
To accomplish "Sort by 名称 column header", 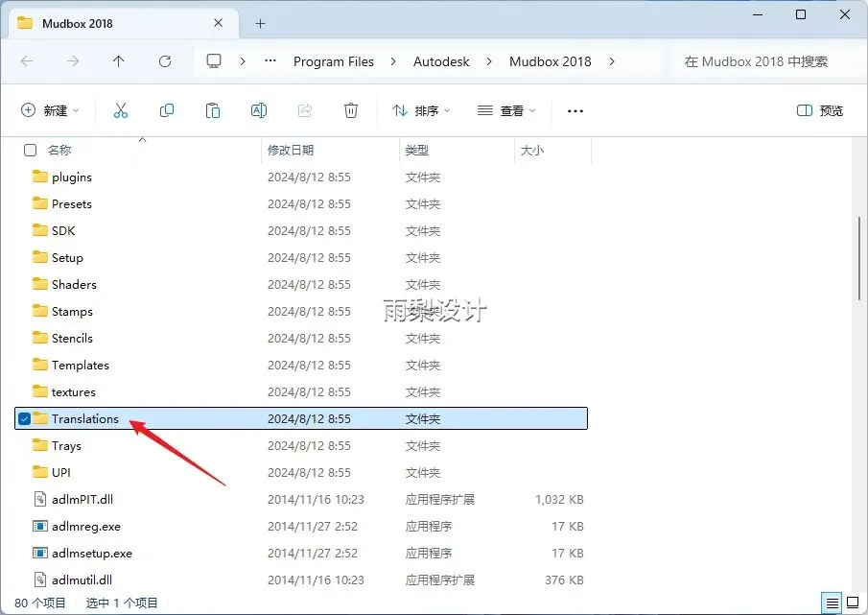I will click(59, 150).
